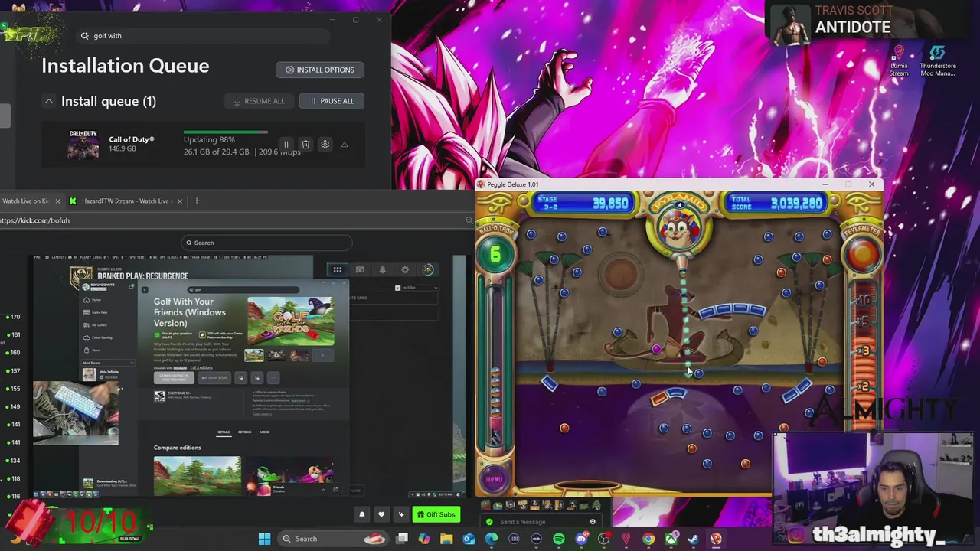Viewport: 980px width, 551px height.
Task: Click the Call of Duty game thumbnail
Action: [x=83, y=144]
